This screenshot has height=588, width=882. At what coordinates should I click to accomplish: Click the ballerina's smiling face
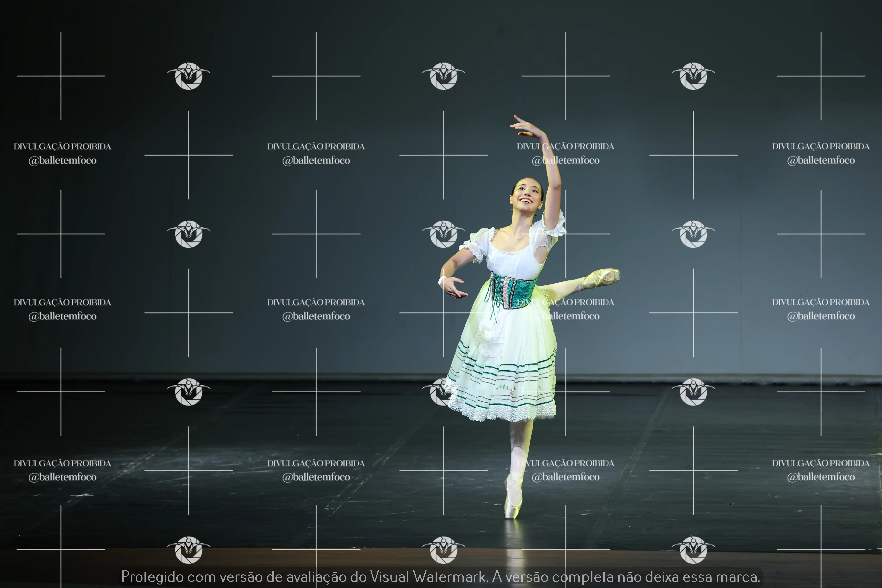point(527,194)
